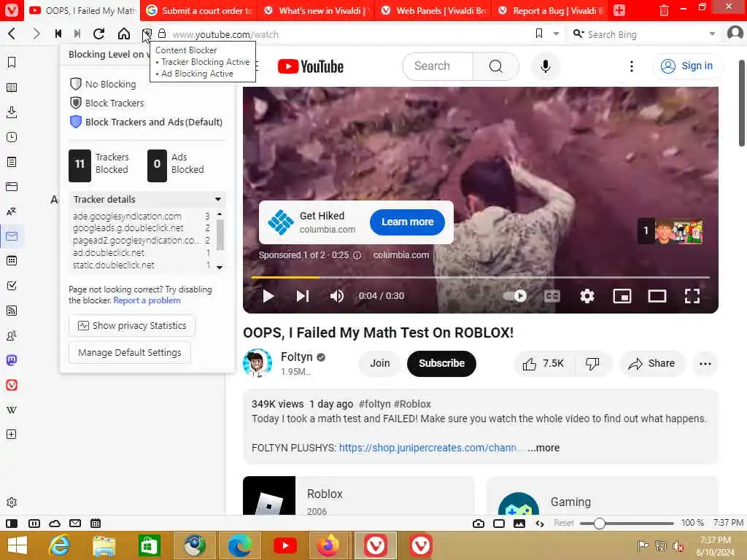The height and width of the screenshot is (560, 747).
Task: Click the YouTube Sign in button
Action: tap(687, 66)
